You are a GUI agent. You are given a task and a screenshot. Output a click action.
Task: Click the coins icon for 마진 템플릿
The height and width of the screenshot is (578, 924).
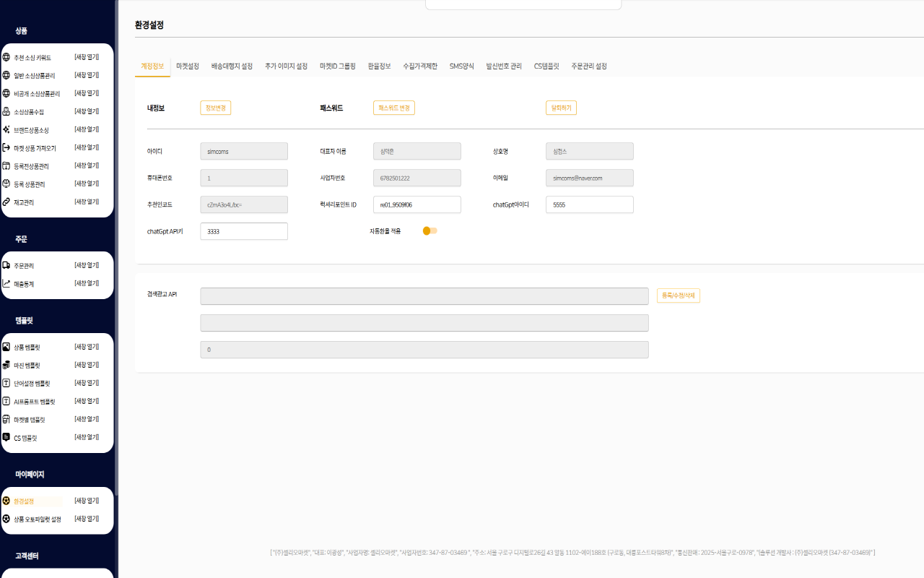(6, 365)
